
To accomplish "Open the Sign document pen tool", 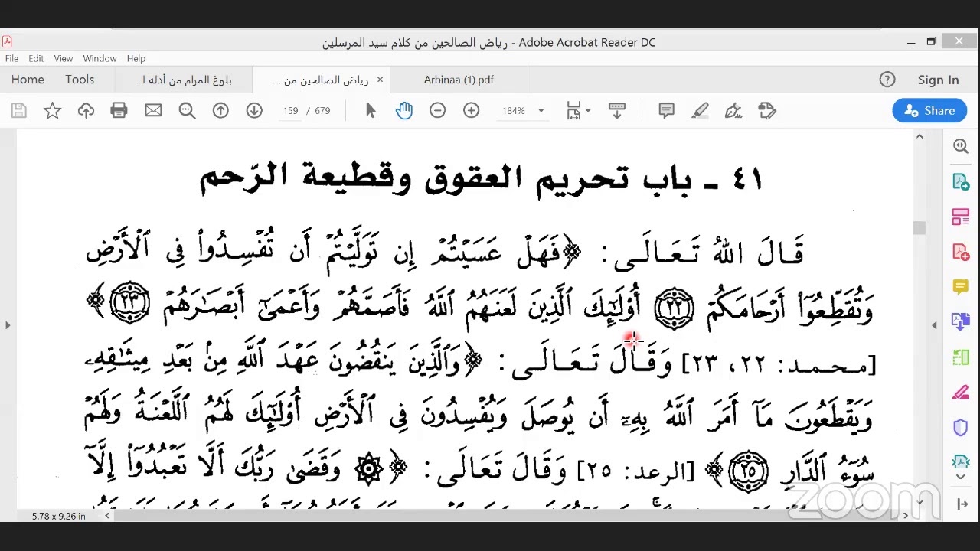I will (733, 111).
